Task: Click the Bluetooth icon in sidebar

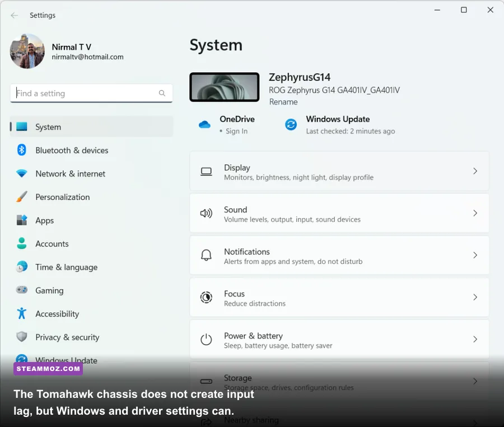Action: click(22, 150)
